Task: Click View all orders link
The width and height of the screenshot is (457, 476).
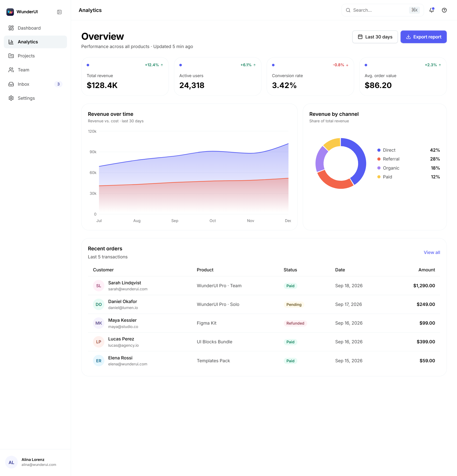Action: [432, 252]
